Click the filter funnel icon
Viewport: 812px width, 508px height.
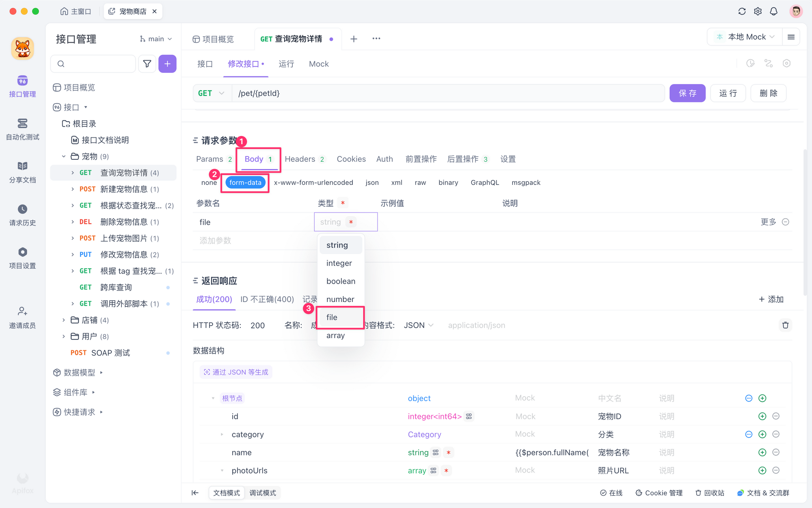click(x=147, y=64)
